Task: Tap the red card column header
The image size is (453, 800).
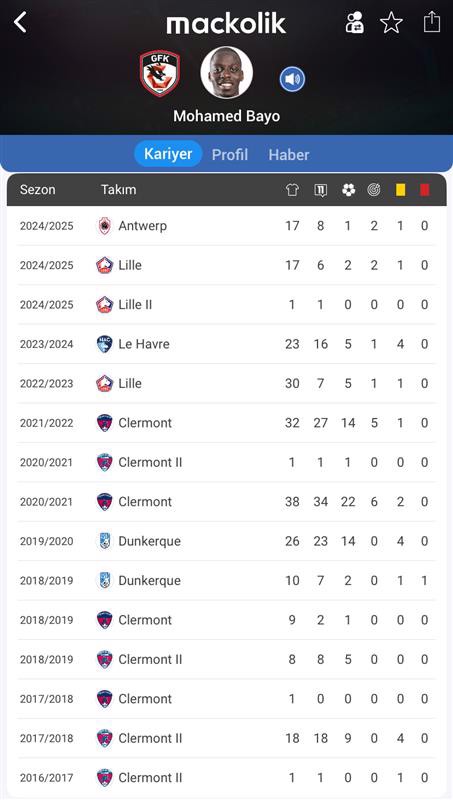Action: pyautogui.click(x=424, y=190)
